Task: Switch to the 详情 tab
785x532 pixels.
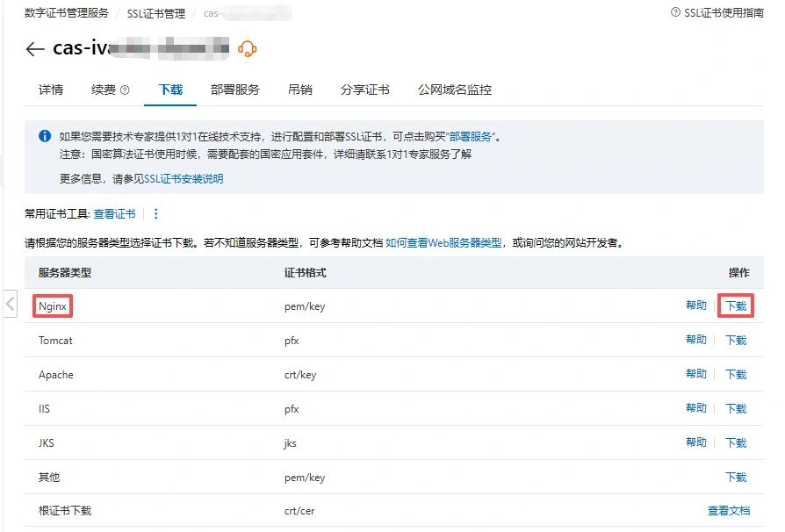Action: point(50,89)
